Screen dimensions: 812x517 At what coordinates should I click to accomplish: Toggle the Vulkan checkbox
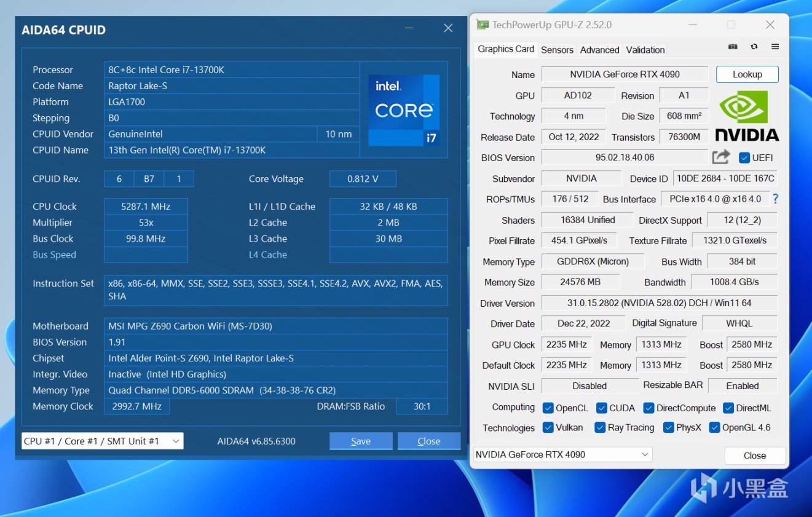pos(548,428)
